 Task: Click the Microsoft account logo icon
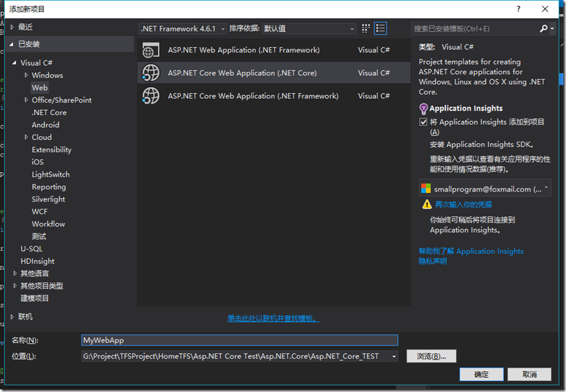[x=426, y=188]
